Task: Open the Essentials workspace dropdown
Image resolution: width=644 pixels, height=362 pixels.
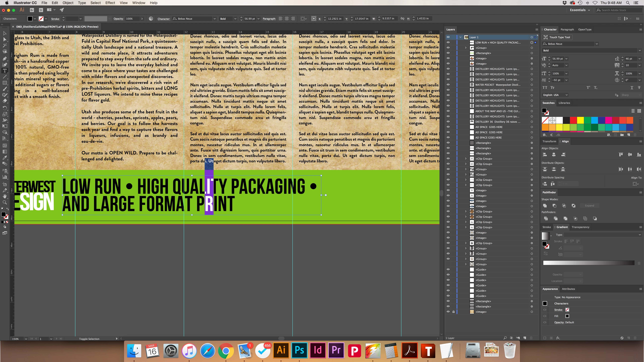Action: click(580, 10)
